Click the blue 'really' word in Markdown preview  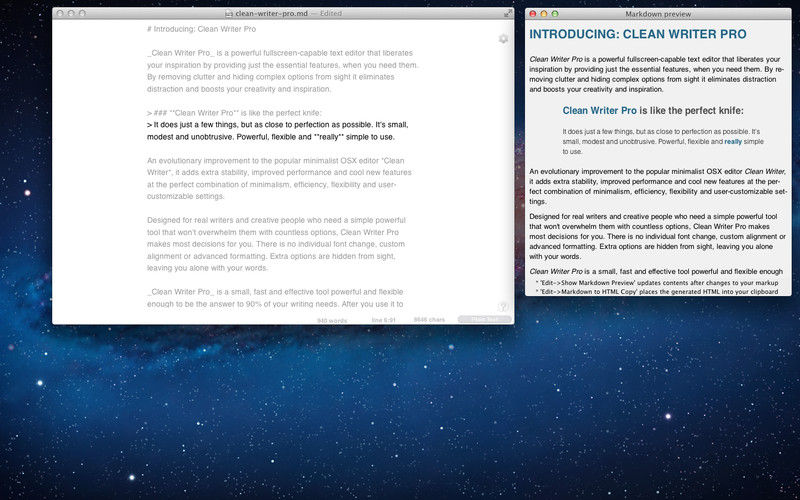pyautogui.click(x=733, y=142)
